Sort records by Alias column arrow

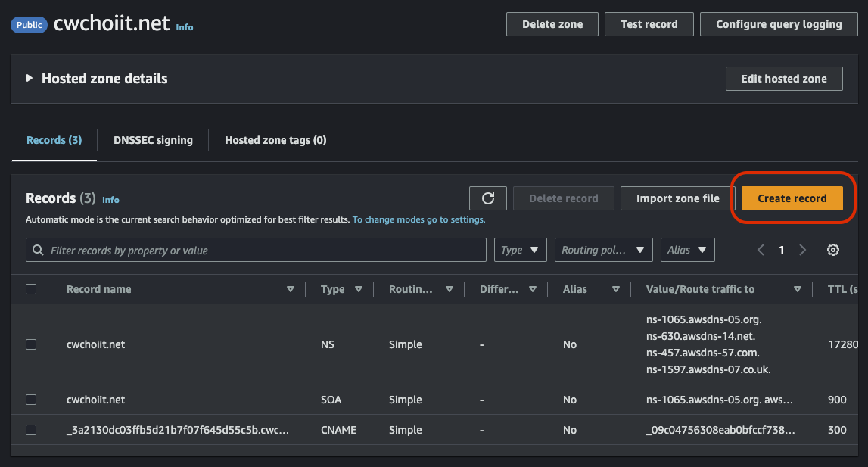point(616,289)
